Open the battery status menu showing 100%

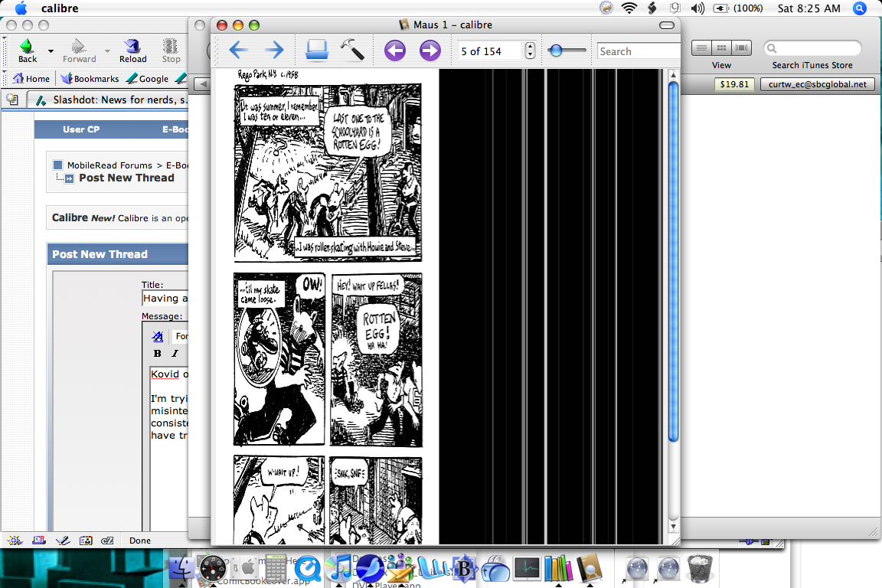[x=738, y=8]
